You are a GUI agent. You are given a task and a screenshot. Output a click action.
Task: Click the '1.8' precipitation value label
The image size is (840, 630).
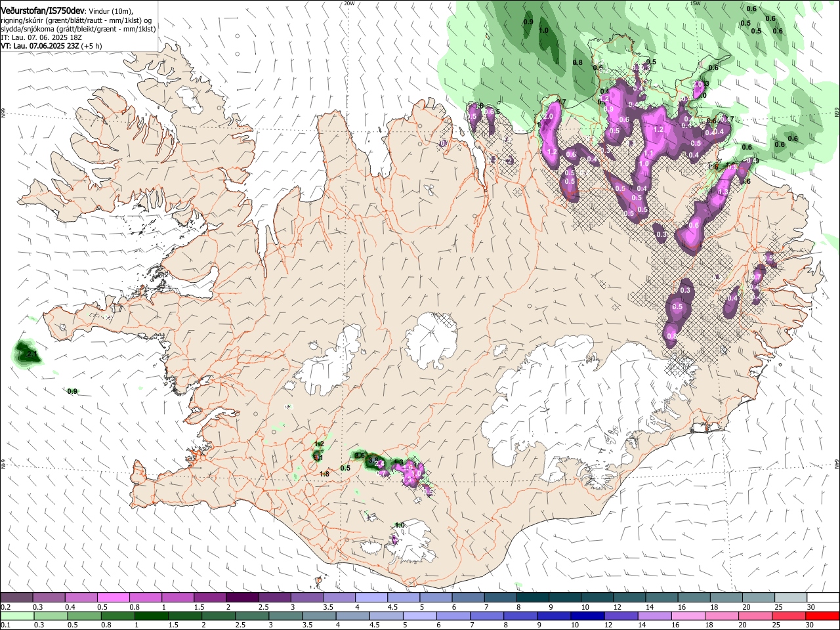pyautogui.click(x=324, y=474)
